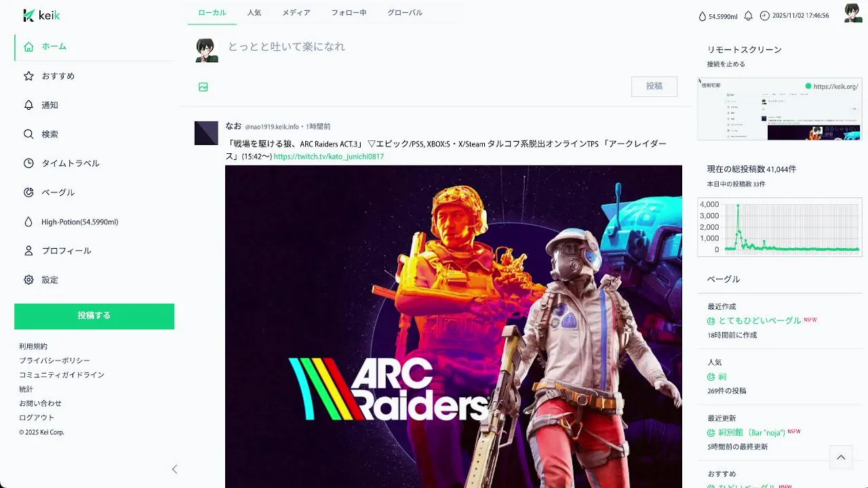Open おすすめ star icon in sidebar

click(28, 76)
